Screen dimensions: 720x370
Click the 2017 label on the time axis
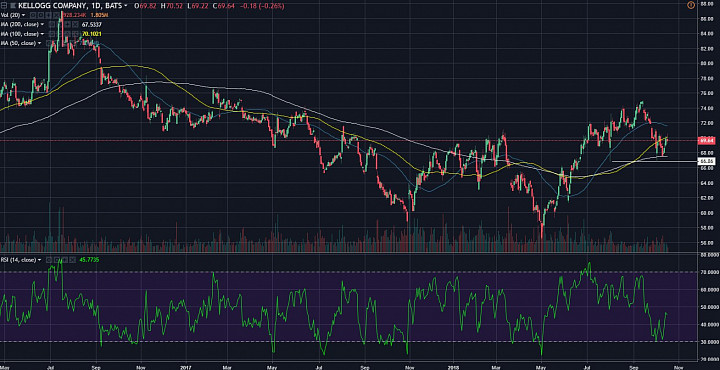coord(185,367)
